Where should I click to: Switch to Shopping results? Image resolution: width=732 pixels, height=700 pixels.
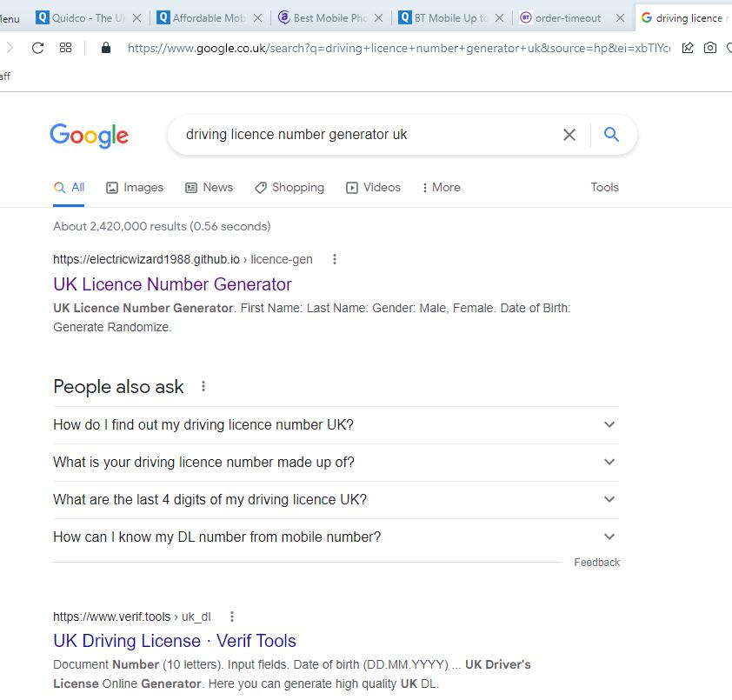289,188
